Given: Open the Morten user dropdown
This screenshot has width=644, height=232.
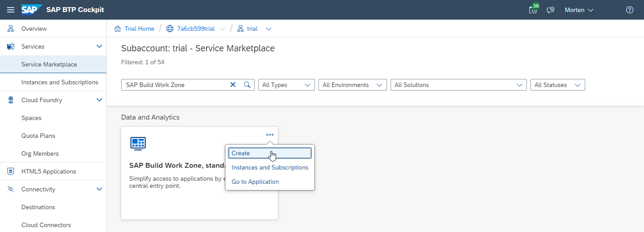Looking at the screenshot, I should [579, 10].
